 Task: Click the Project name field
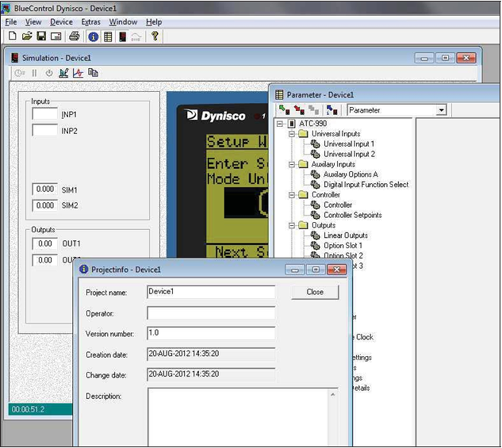click(x=211, y=292)
